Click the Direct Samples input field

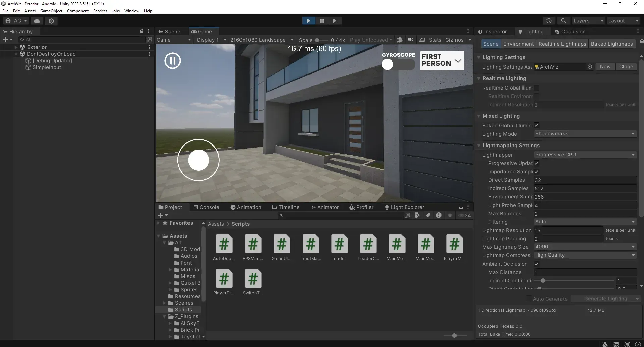click(x=585, y=180)
